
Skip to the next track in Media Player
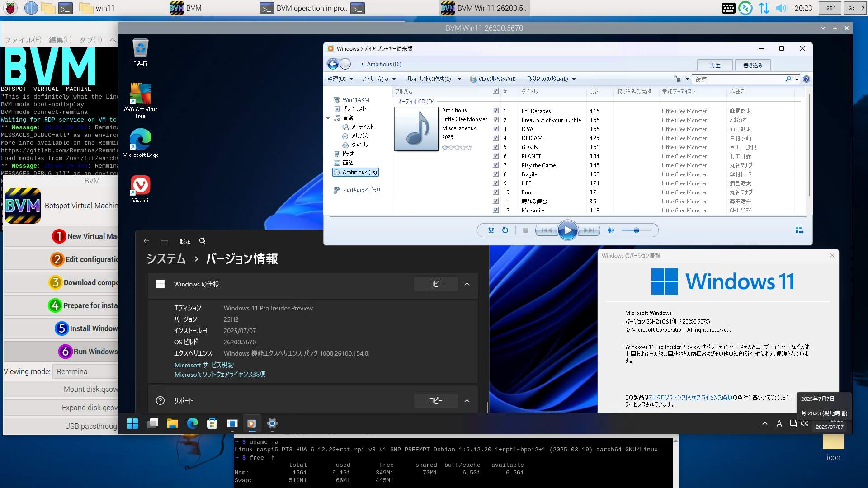pyautogui.click(x=589, y=230)
